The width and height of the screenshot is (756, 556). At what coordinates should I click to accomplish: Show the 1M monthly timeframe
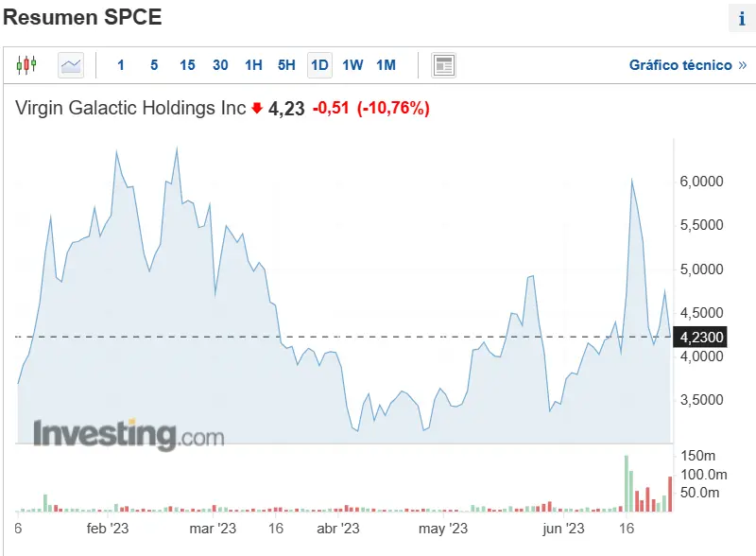tap(386, 65)
